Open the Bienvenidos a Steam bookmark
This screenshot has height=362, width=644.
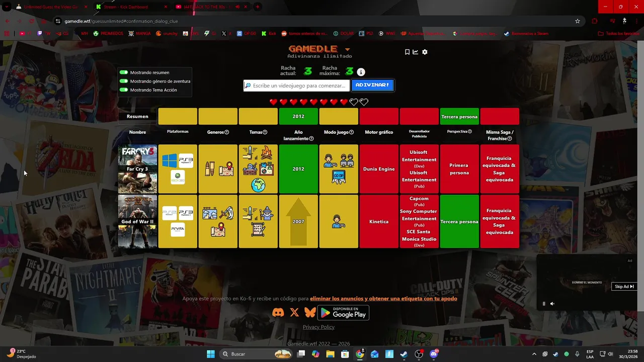pyautogui.click(x=526, y=34)
